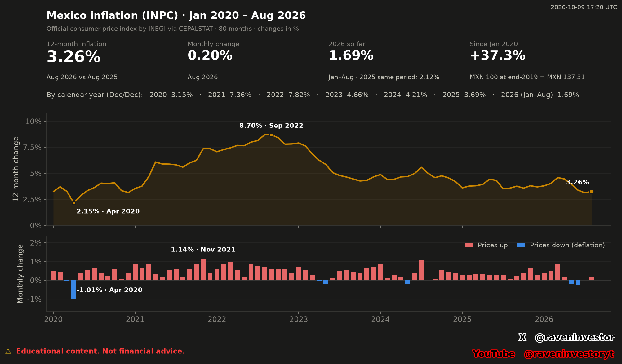Click the '2022 7.82%' yearly entry
Viewport: 622px width, 364px height.
click(288, 95)
